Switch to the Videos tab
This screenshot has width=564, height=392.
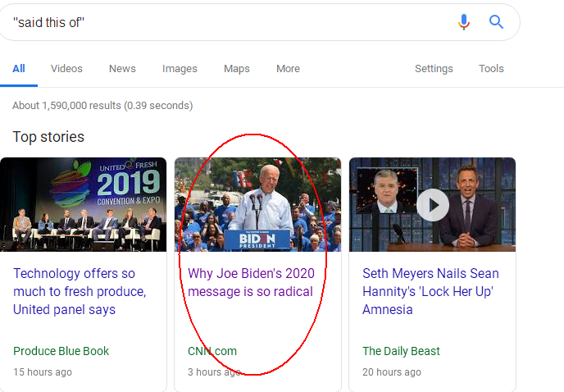pos(66,68)
